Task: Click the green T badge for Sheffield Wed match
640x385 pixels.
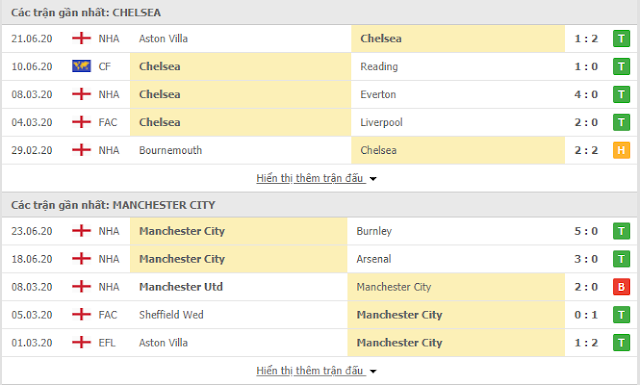Action: [x=621, y=315]
